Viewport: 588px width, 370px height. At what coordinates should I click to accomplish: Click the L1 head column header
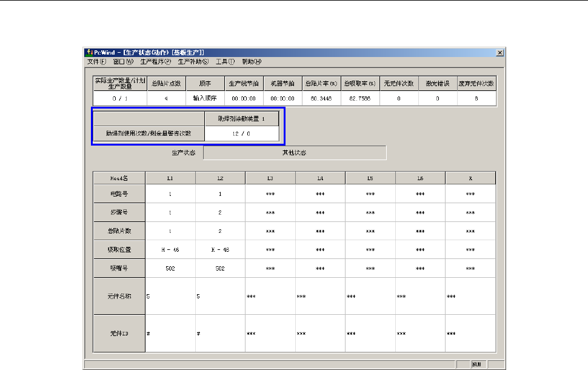click(x=170, y=178)
